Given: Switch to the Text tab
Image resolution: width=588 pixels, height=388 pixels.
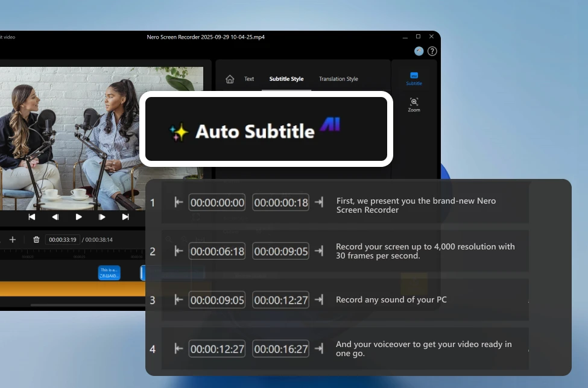Looking at the screenshot, I should click(249, 79).
